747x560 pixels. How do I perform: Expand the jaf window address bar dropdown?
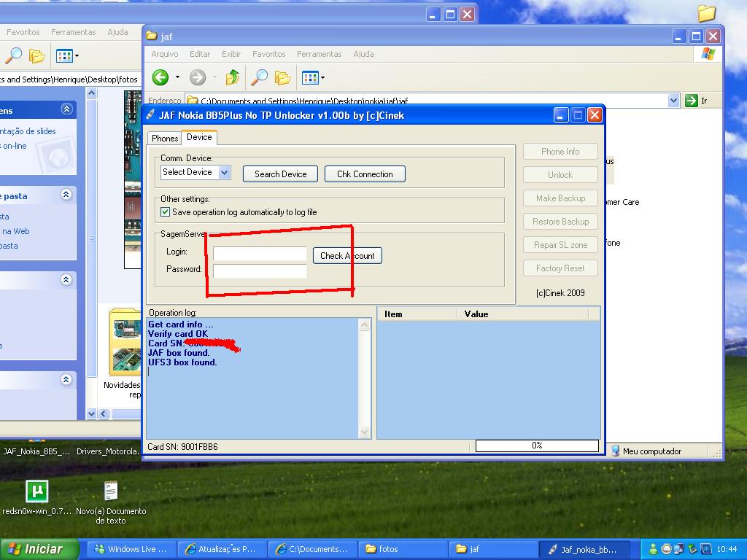click(673, 101)
